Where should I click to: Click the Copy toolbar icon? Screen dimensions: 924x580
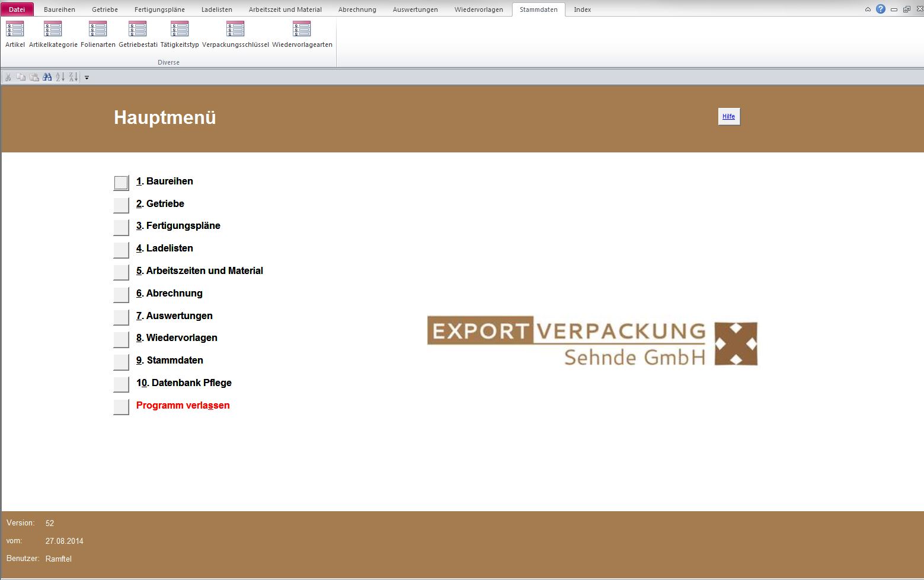click(21, 77)
